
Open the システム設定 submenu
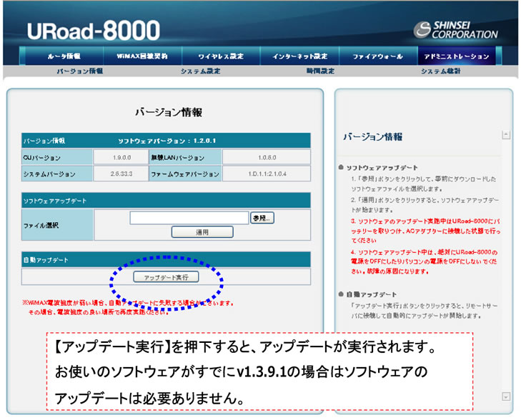[200, 71]
